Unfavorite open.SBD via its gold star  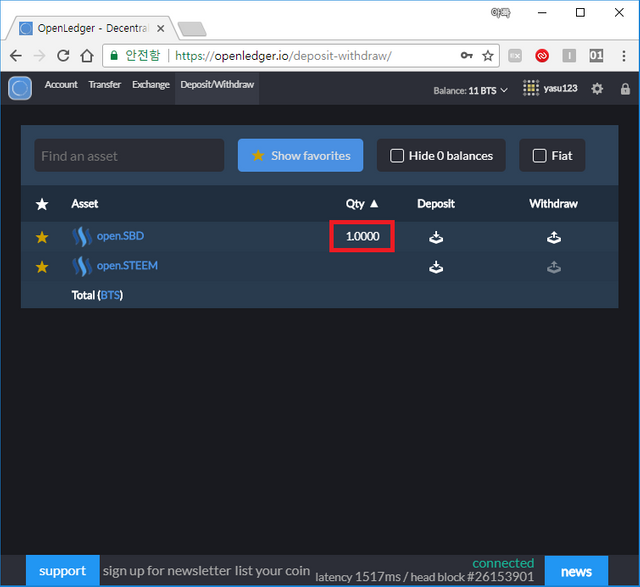(42, 237)
